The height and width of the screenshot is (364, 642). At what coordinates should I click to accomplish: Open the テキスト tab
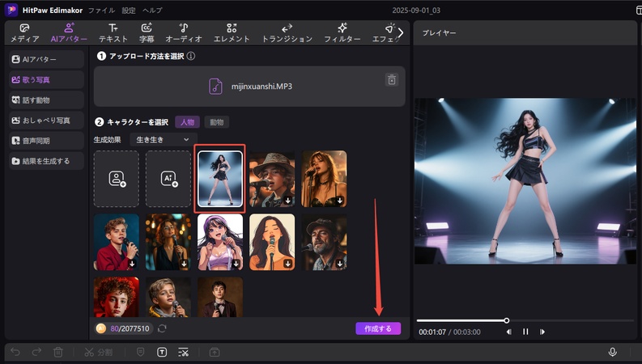click(113, 33)
